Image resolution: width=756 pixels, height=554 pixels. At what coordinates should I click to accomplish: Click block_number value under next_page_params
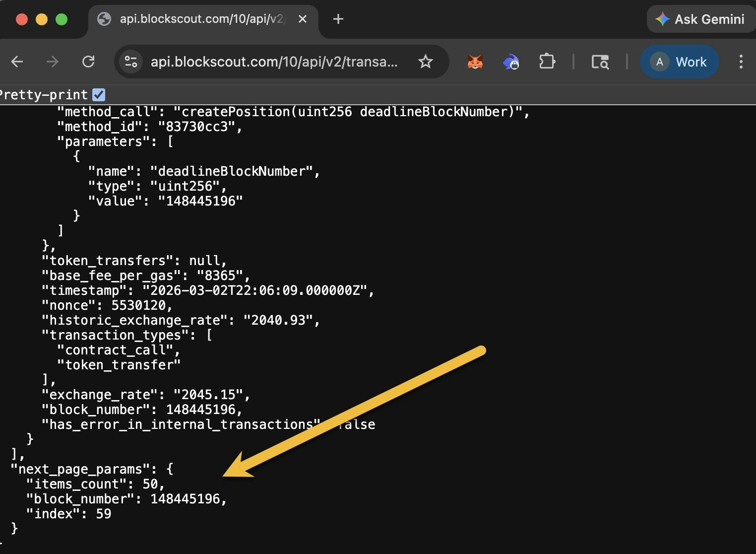[185, 499]
